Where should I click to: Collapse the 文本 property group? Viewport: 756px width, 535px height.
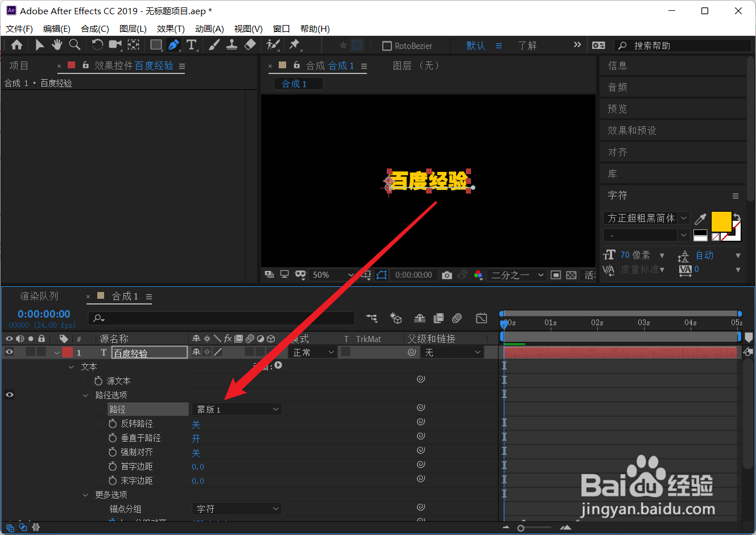coord(71,367)
